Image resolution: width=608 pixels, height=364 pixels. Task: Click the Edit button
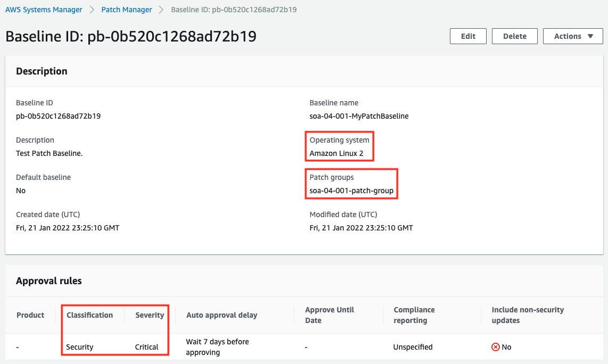tap(468, 36)
